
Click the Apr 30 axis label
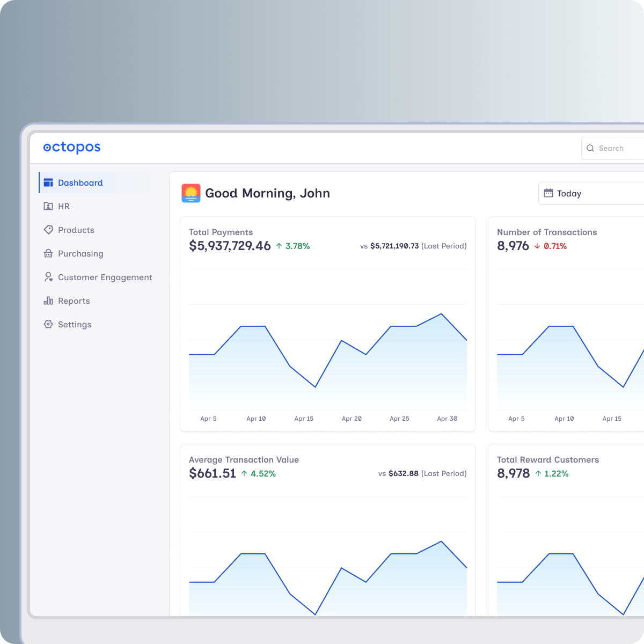(447, 419)
